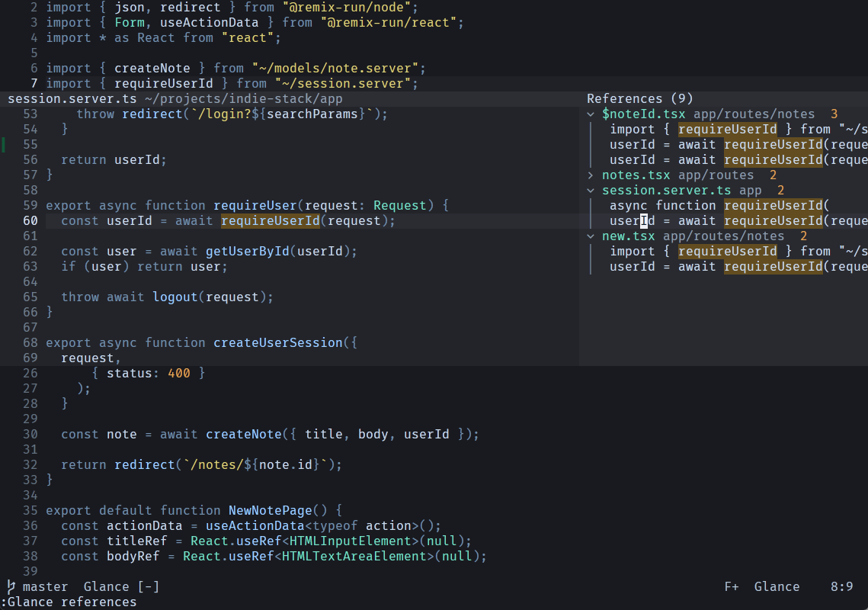Click highlighted requireUserId on preview line 60

point(270,221)
